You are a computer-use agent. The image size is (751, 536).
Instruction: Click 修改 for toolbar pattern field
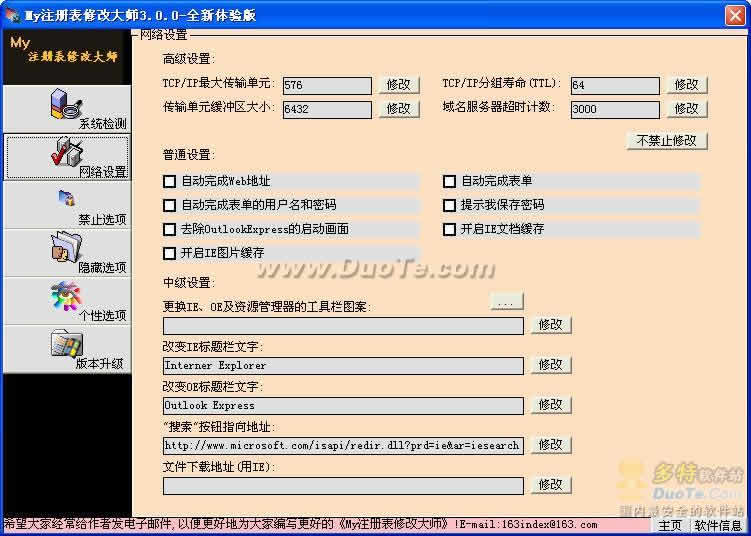point(551,325)
